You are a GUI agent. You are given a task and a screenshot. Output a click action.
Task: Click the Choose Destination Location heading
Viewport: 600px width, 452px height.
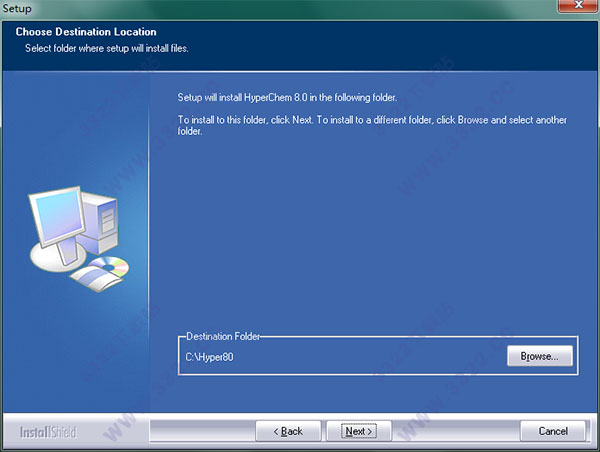86,32
